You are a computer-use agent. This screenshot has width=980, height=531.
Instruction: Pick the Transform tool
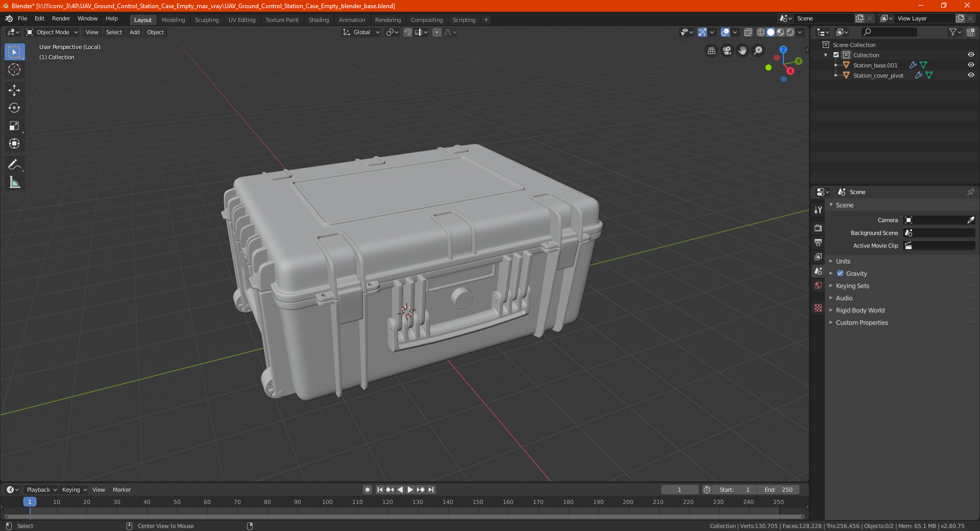[14, 143]
